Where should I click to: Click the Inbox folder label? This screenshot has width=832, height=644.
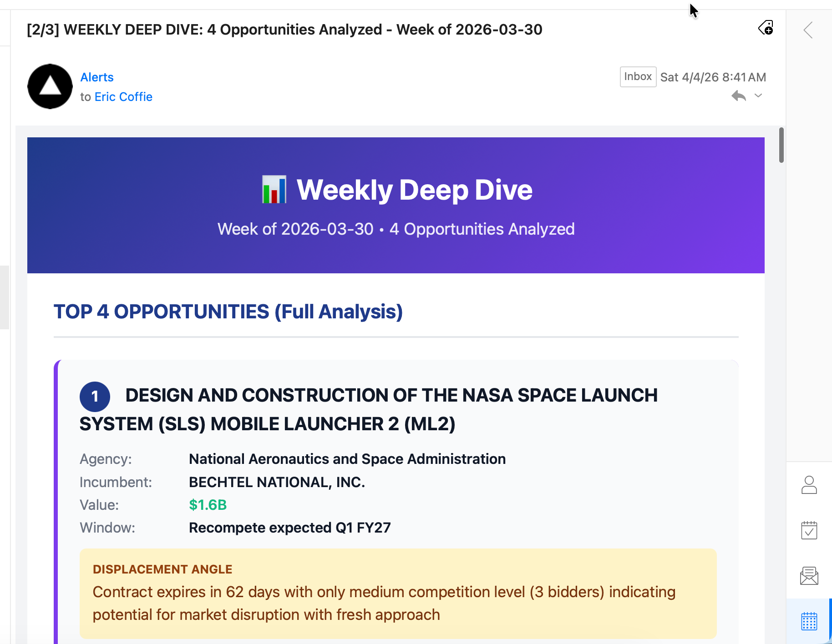tap(638, 77)
